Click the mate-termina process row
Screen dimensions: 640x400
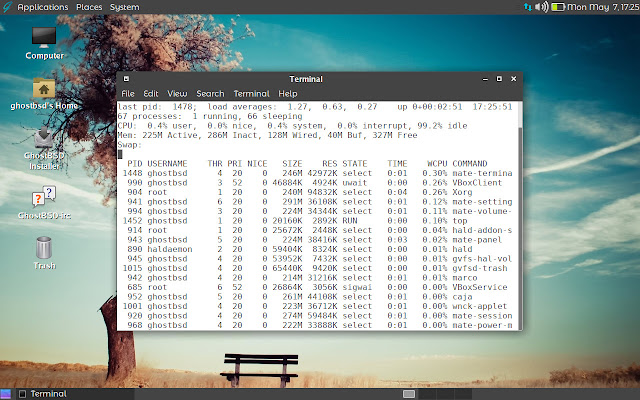coord(315,173)
